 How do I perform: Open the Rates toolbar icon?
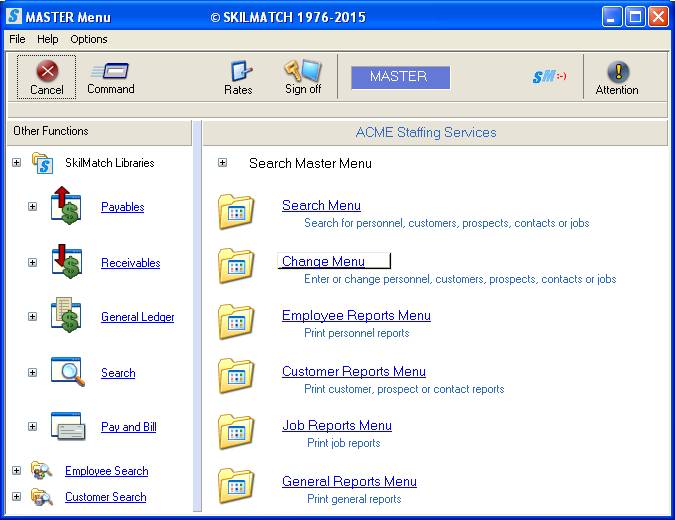[241, 71]
